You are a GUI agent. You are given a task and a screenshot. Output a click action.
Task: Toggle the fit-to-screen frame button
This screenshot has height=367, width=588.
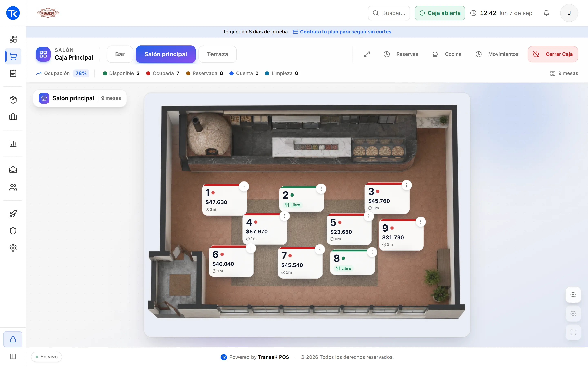pyautogui.click(x=573, y=332)
